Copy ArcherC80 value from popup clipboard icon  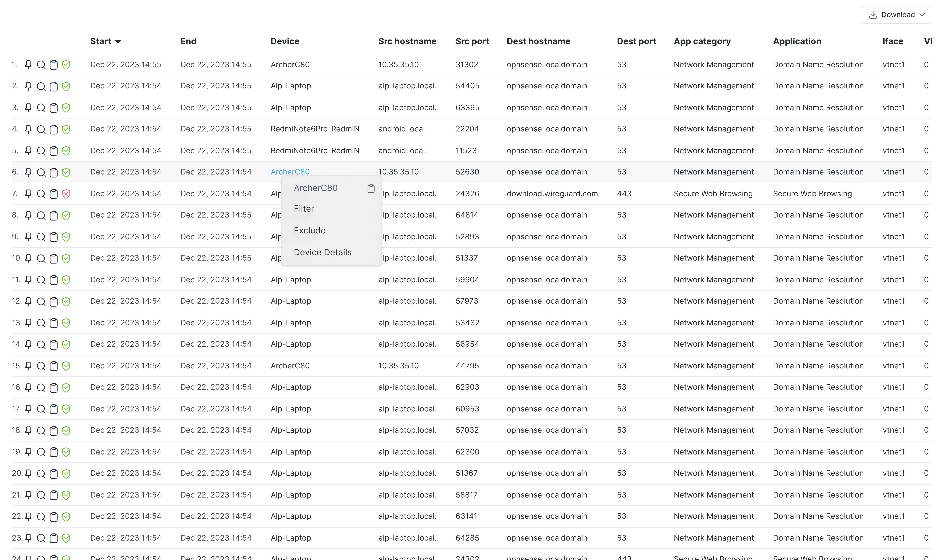[371, 189]
